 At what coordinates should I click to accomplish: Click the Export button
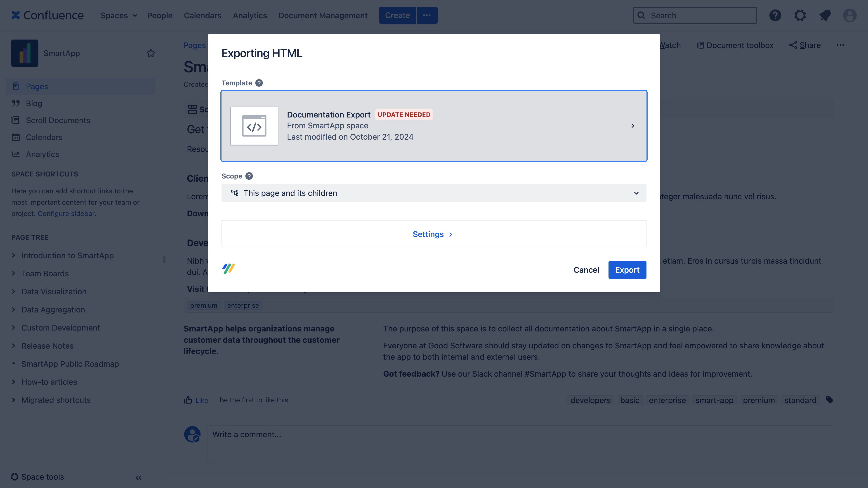coord(627,270)
